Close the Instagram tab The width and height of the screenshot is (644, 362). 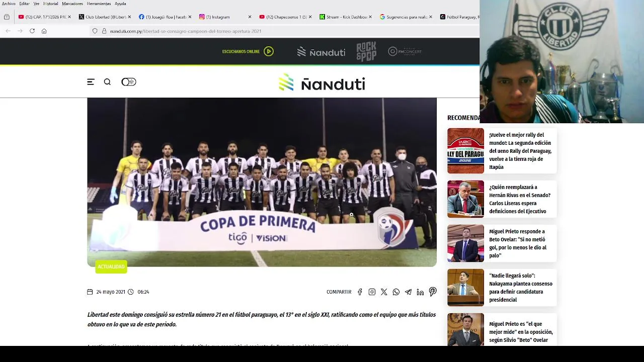click(250, 17)
